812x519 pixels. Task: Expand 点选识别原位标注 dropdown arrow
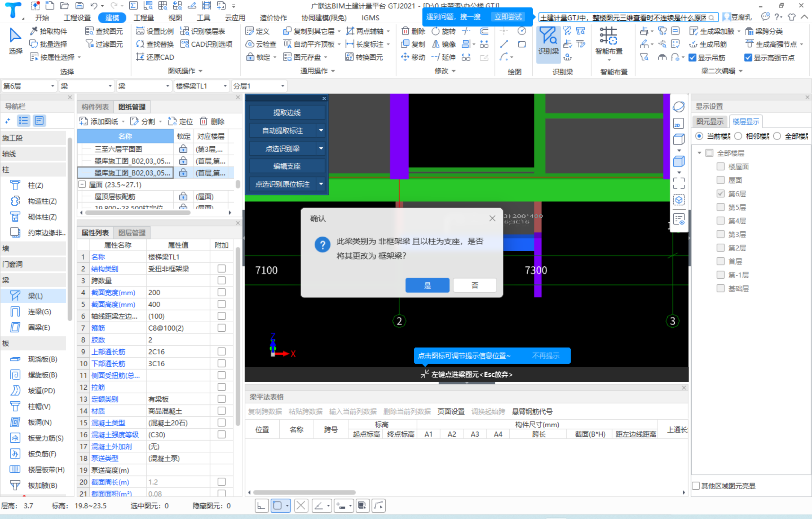click(x=321, y=184)
